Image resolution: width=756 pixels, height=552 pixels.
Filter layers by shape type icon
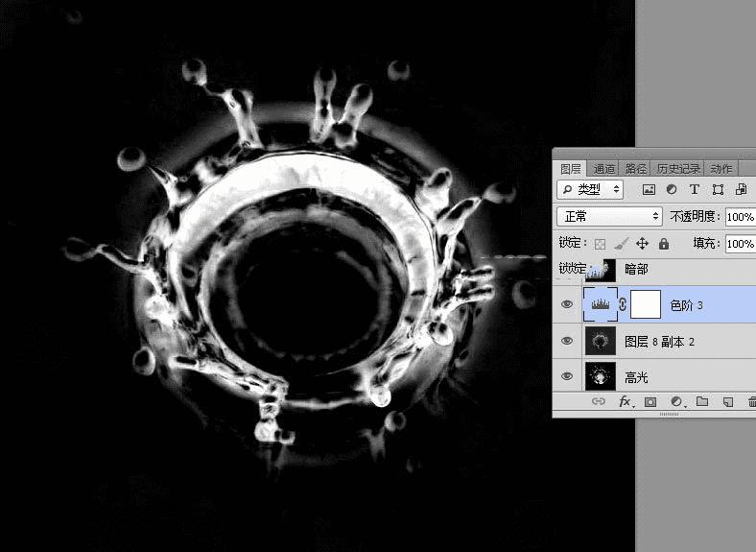[x=718, y=190]
